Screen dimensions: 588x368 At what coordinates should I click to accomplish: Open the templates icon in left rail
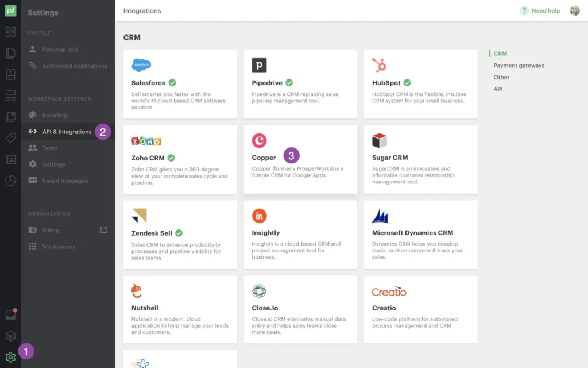pos(10,74)
